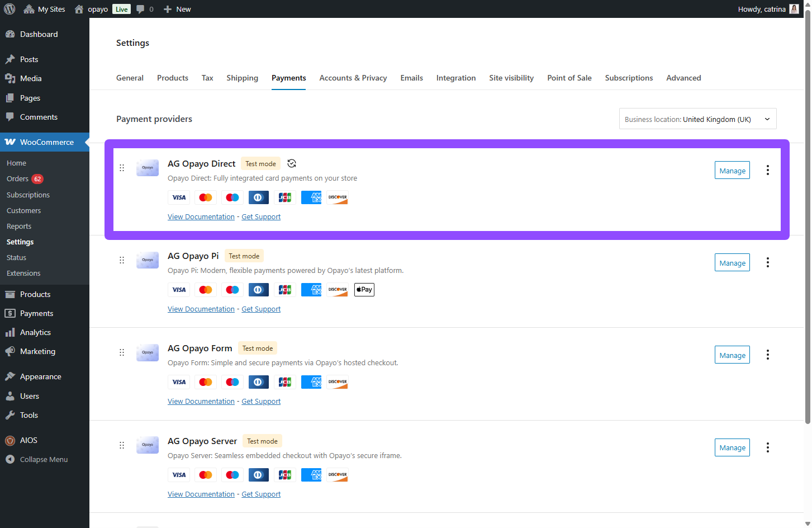Click the Apple Pay icon under Opayo Pi
812x528 pixels.
pyautogui.click(x=364, y=290)
